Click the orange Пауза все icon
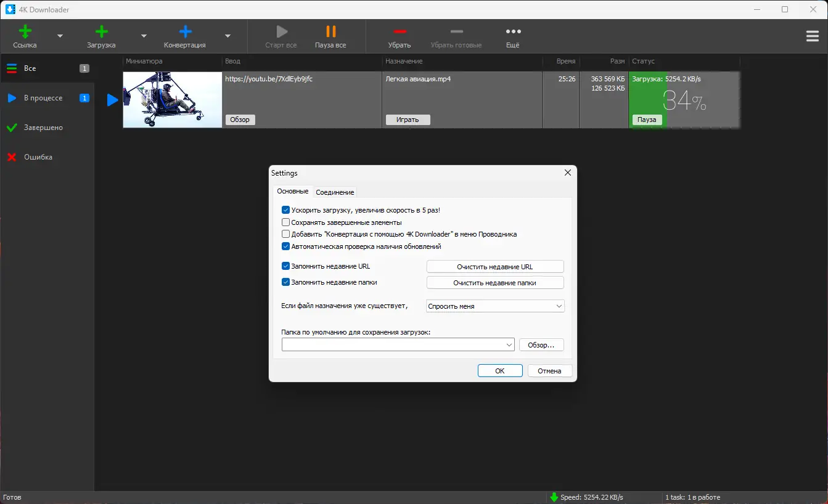The image size is (828, 504). coord(331,31)
